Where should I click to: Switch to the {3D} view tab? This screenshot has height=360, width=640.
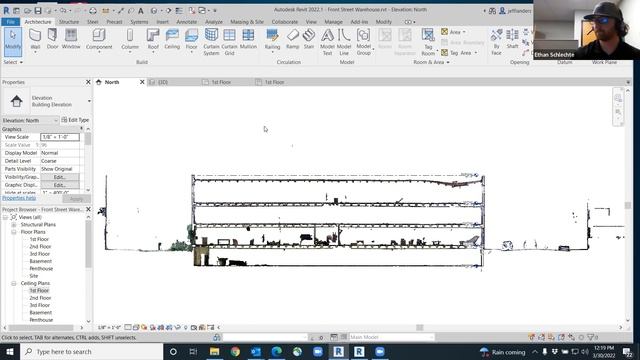tap(163, 82)
